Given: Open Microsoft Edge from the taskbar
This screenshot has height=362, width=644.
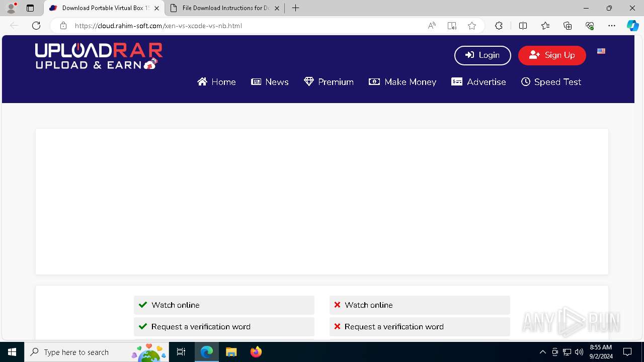Looking at the screenshot, I should pyautogui.click(x=207, y=352).
